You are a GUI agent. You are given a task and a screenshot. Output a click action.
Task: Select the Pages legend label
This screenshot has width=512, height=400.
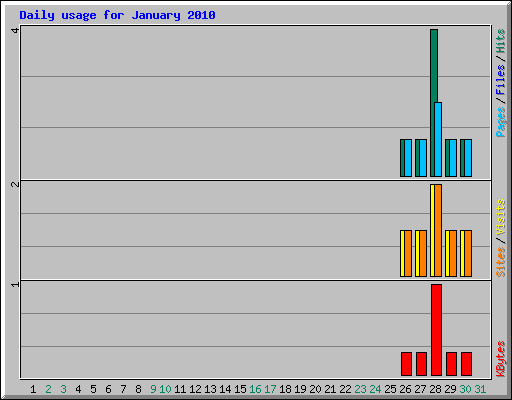pos(500,122)
